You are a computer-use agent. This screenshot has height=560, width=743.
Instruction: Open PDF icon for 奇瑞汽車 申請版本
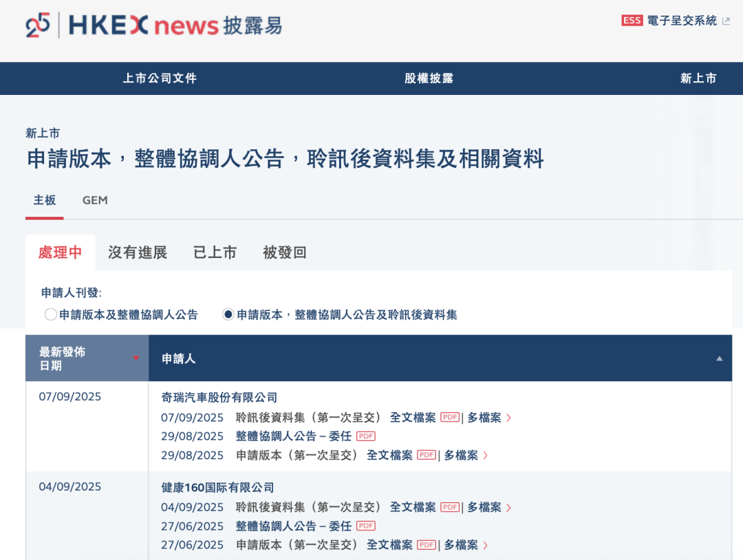click(x=427, y=455)
